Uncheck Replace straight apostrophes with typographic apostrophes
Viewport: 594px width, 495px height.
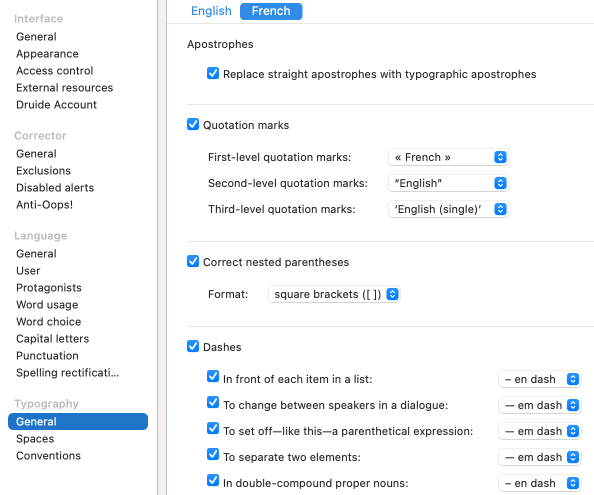pos(213,73)
